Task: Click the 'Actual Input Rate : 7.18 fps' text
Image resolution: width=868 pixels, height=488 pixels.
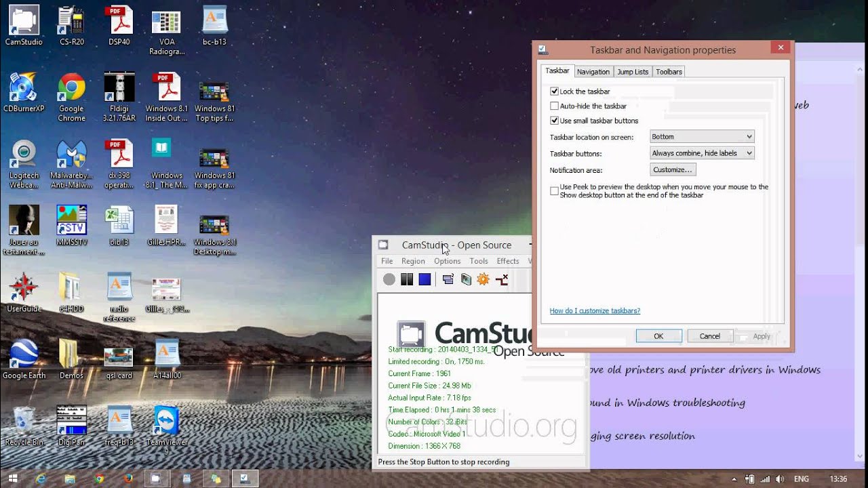Action: (429, 398)
